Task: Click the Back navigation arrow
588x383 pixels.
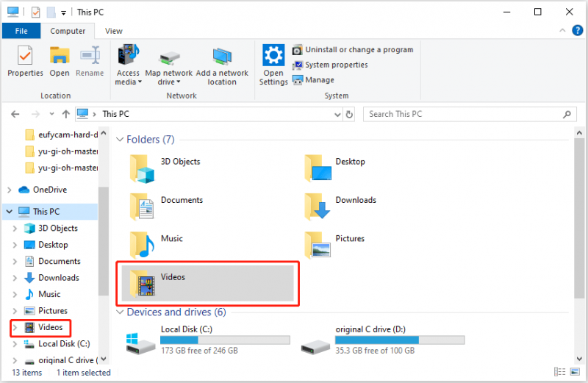Action: pyautogui.click(x=15, y=114)
